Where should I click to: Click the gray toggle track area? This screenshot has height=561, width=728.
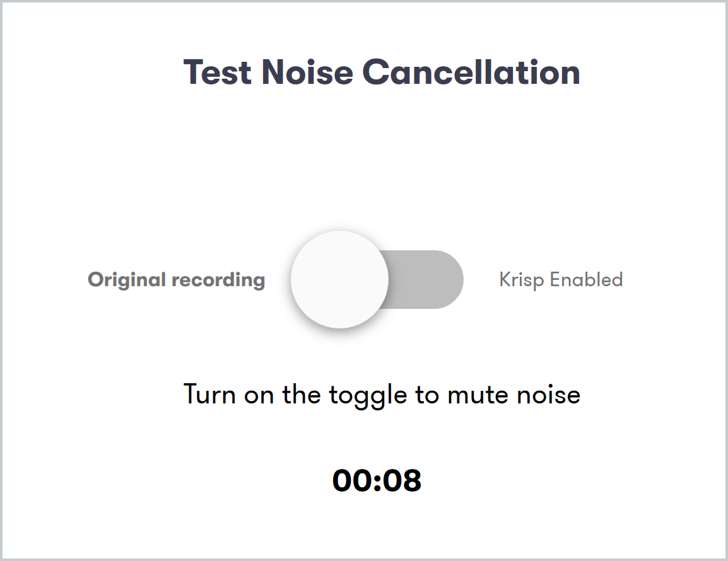(x=429, y=279)
